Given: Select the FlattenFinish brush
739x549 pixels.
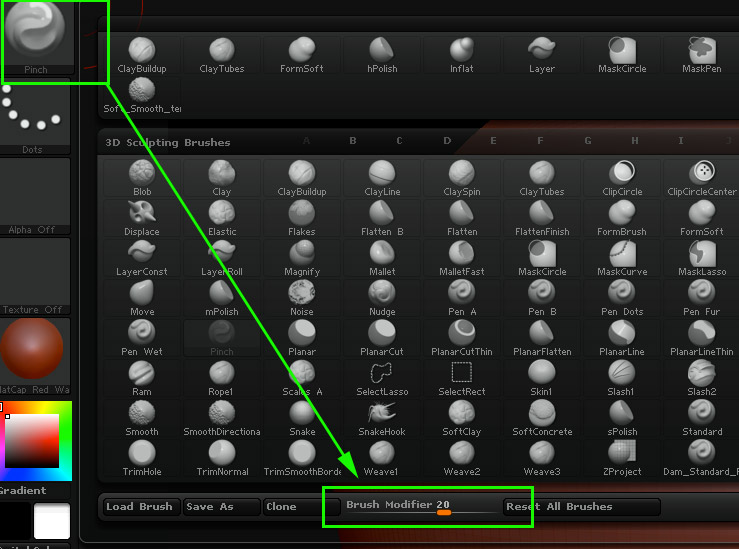Looking at the screenshot, I should (542, 218).
